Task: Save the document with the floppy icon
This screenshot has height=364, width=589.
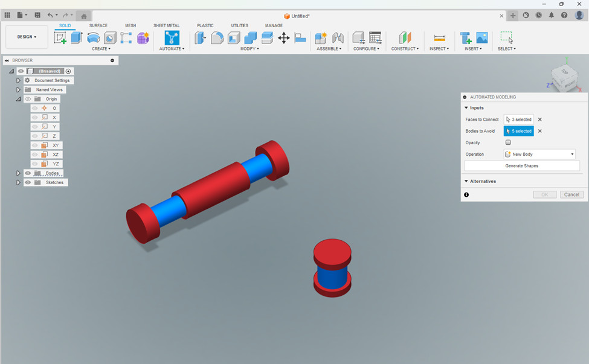Action: (x=37, y=15)
